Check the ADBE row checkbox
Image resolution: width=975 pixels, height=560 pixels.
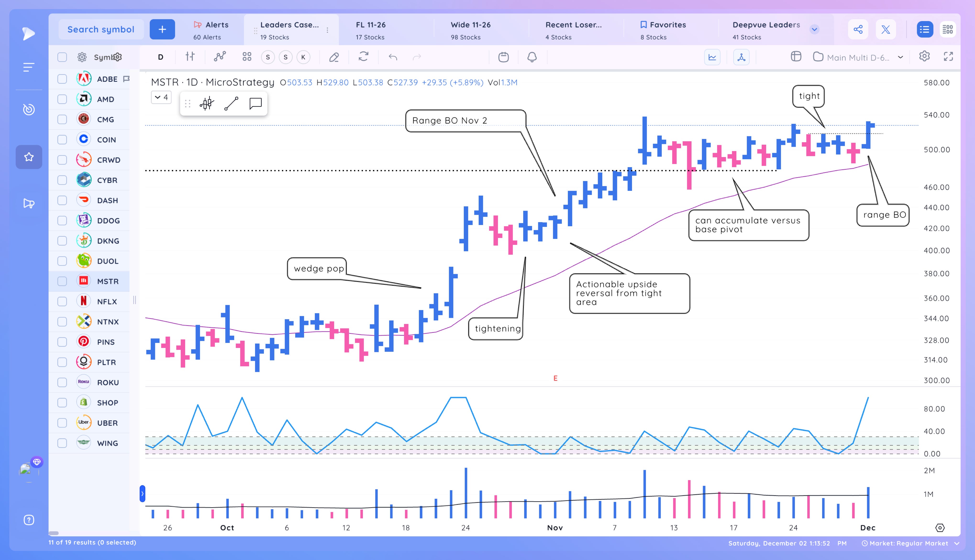point(62,79)
